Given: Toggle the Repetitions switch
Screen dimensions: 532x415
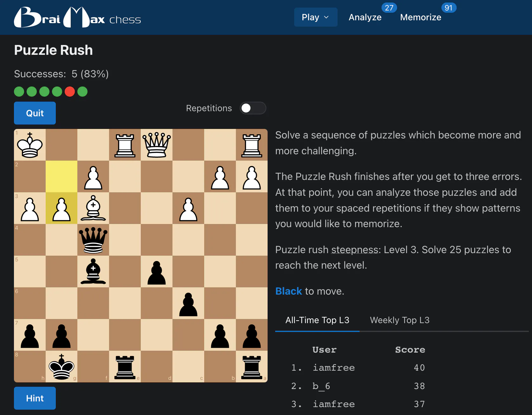Looking at the screenshot, I should coord(253,108).
